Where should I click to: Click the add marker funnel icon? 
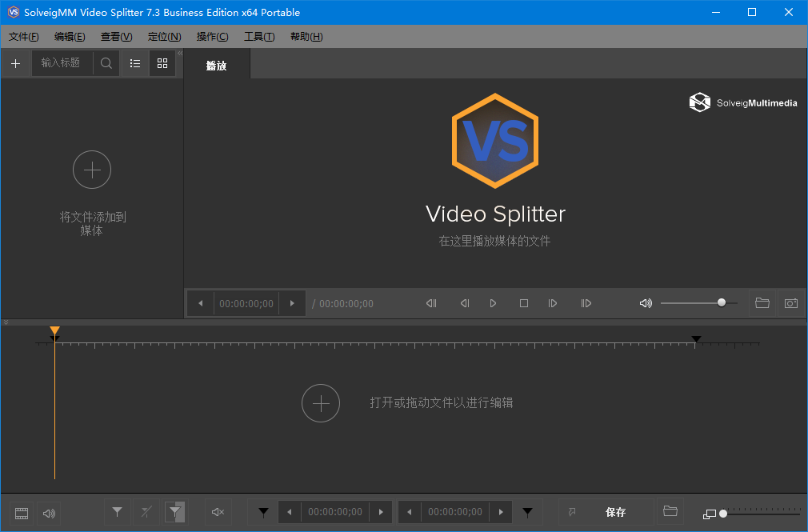pos(117,512)
